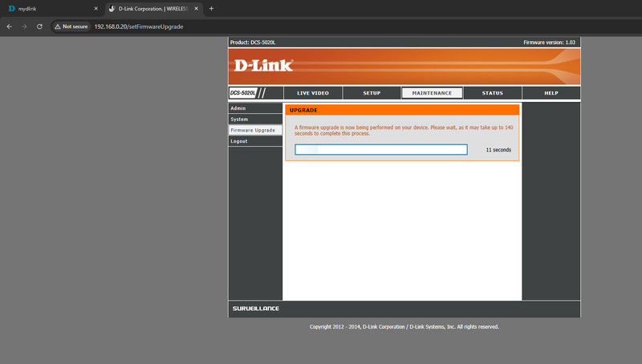Screen dimensions: 642x364
Task: Click the D-Link tab loading favicon
Action: click(112, 9)
